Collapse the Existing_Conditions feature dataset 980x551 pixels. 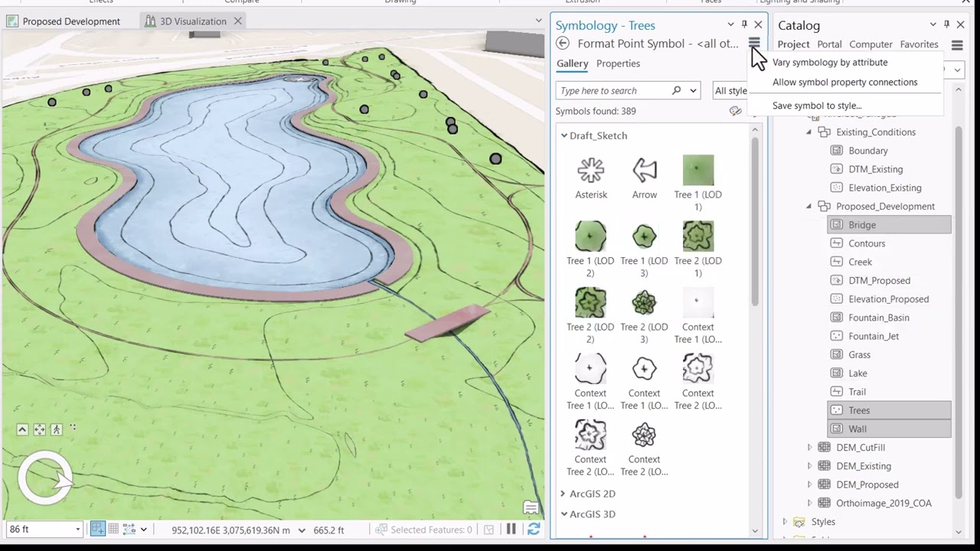(808, 132)
